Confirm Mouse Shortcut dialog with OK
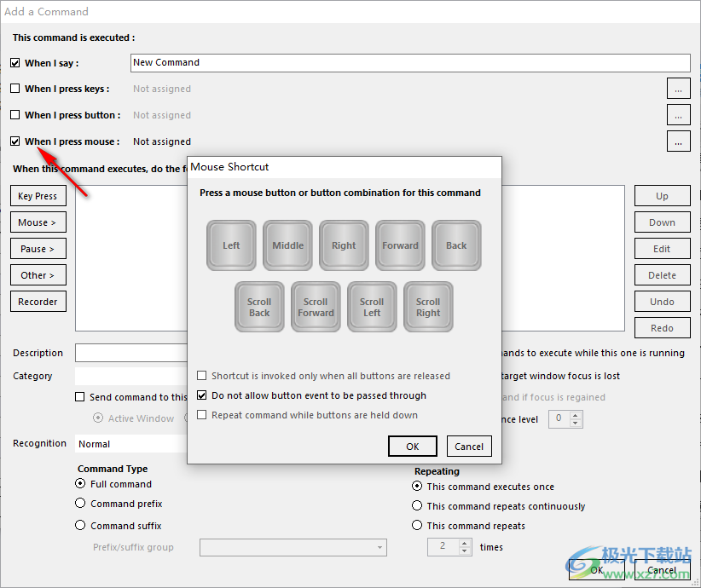This screenshot has height=588, width=701. [x=412, y=447]
